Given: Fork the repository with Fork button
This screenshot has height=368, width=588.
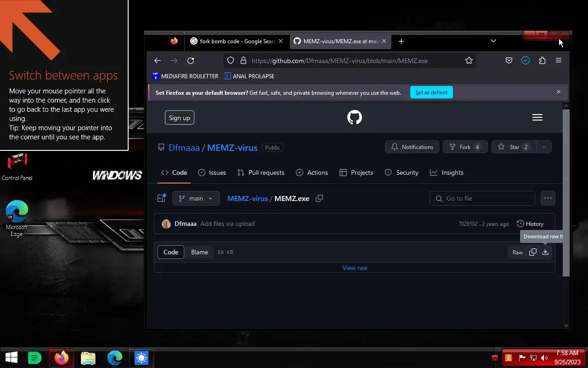Looking at the screenshot, I should click(465, 147).
